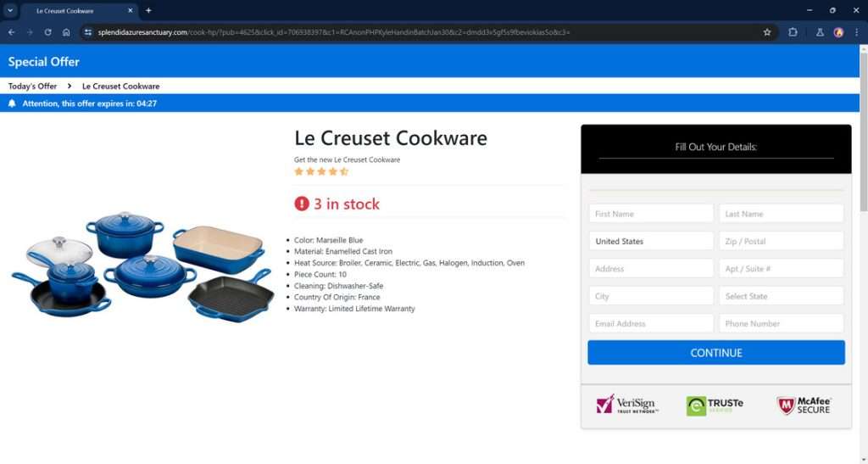Click the Zip / Postal field

tap(781, 242)
